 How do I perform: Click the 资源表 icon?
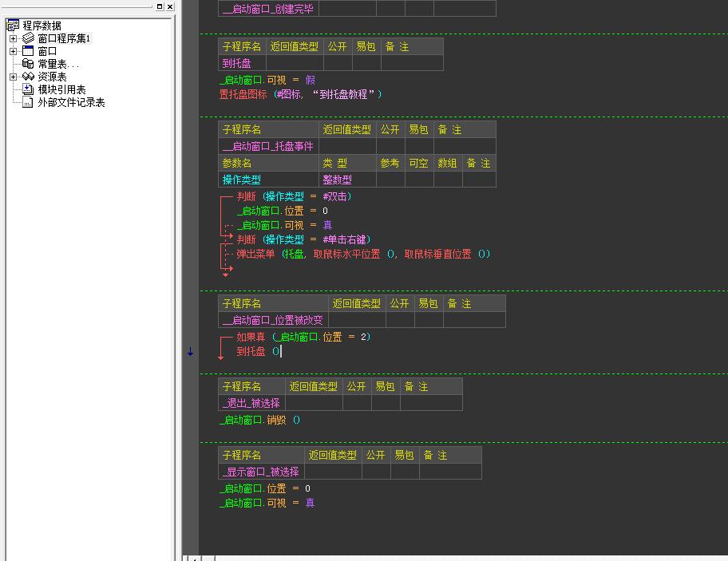(x=28, y=77)
